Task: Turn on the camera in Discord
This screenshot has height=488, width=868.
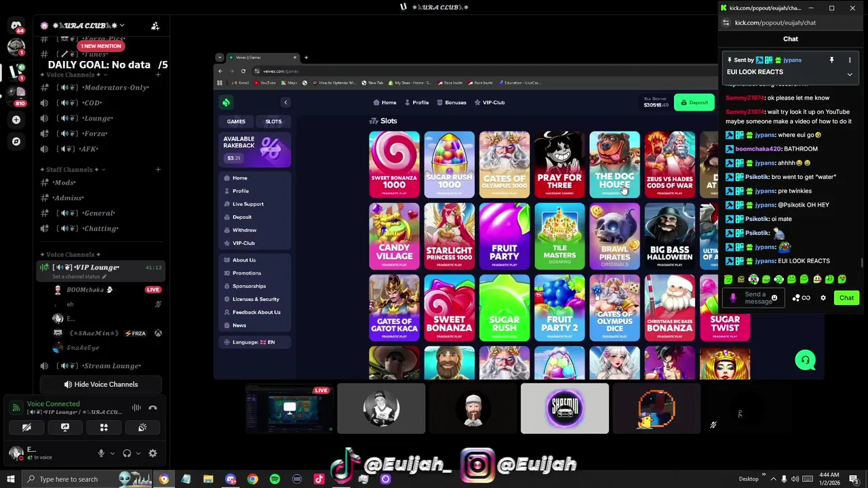Action: 26,428
